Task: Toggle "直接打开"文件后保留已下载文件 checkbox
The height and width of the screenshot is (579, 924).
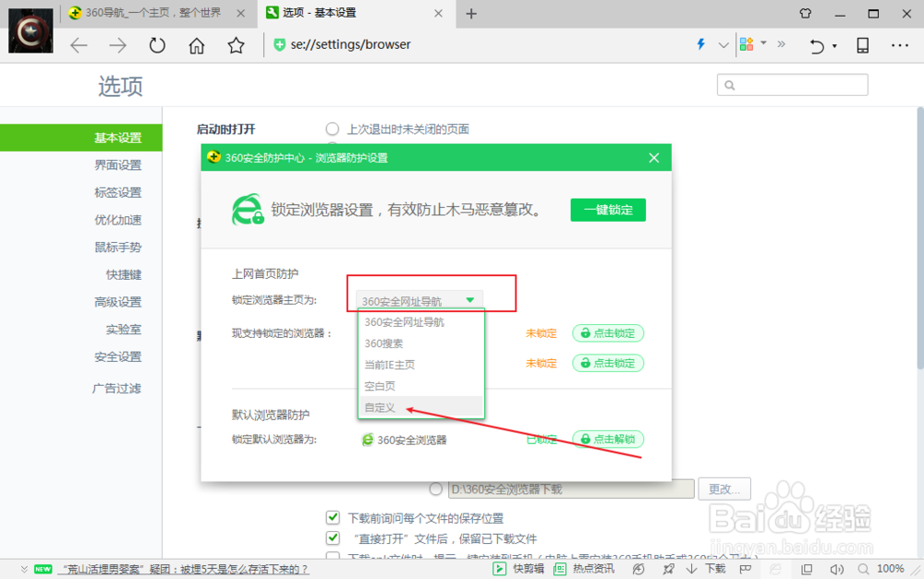Action: point(333,537)
